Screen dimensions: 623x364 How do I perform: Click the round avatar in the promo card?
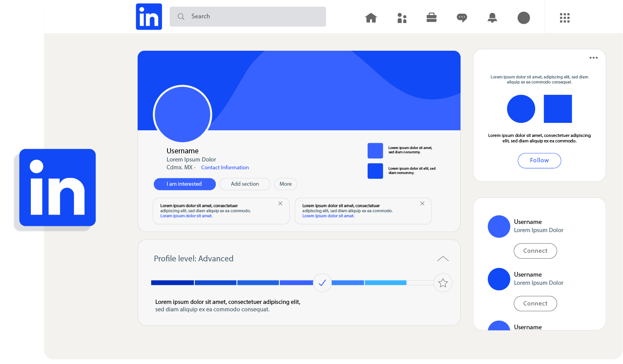pos(521,109)
